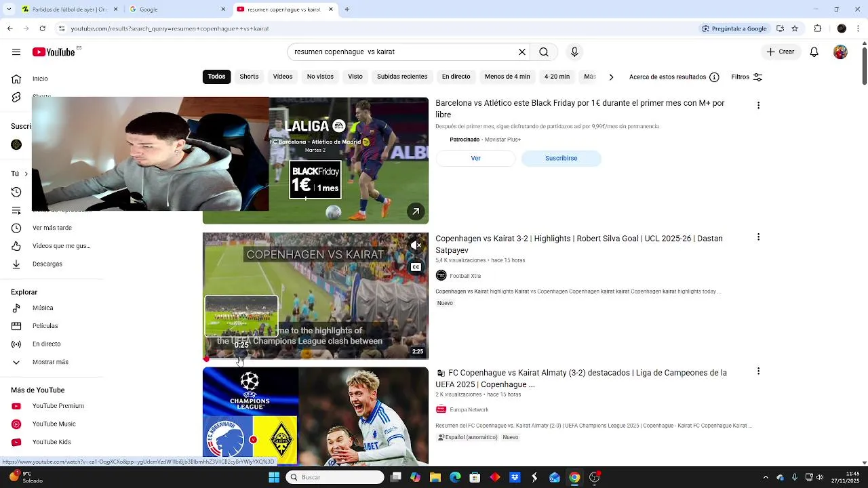Open YouTube Premium link

(x=58, y=406)
